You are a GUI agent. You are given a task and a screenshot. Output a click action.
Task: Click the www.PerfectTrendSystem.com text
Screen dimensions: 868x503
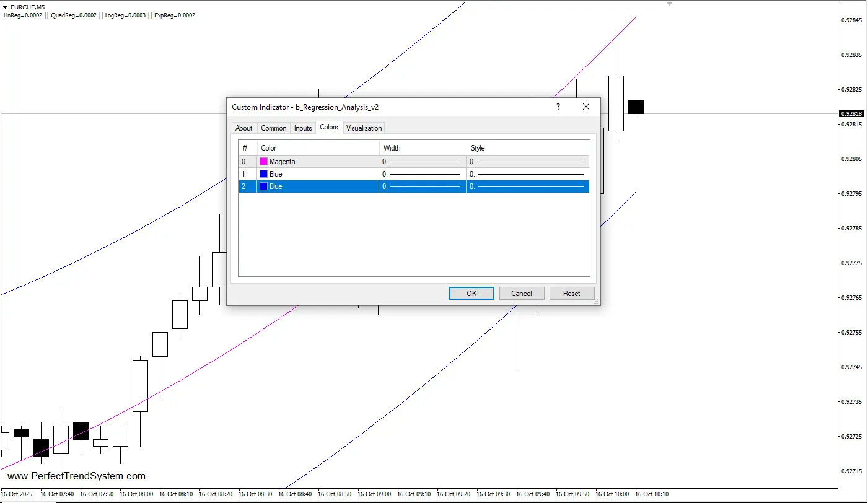[x=77, y=476]
